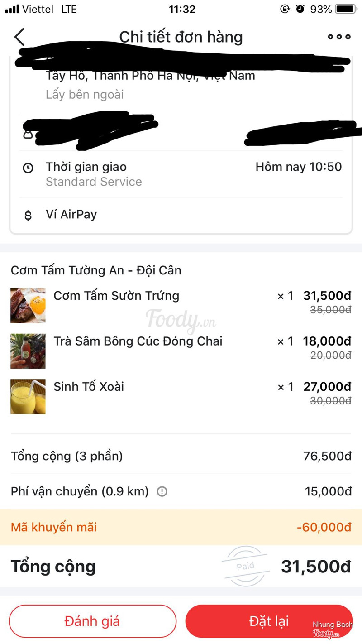
Task: Tap the Sinh Tố Xoài item name
Action: 89,387
